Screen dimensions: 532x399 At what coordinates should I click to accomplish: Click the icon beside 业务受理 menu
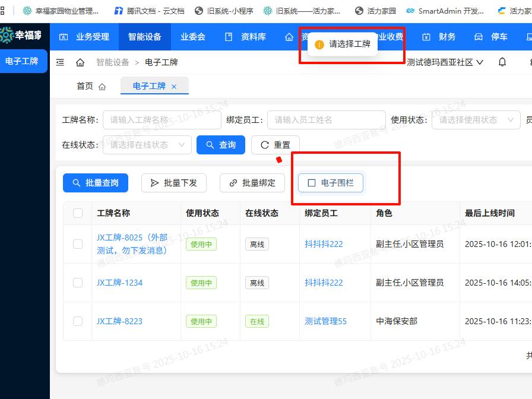coord(64,37)
